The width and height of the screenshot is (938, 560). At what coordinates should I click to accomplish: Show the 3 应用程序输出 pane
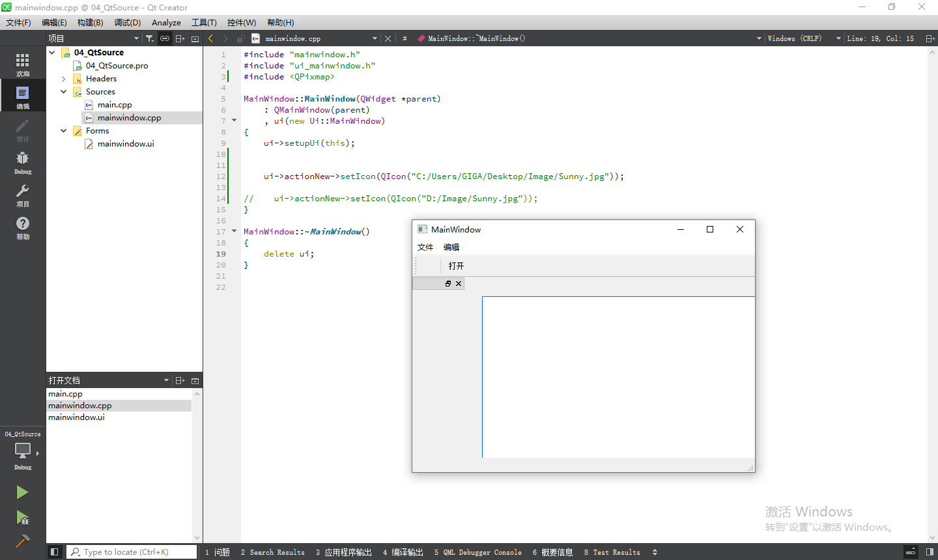[343, 552]
